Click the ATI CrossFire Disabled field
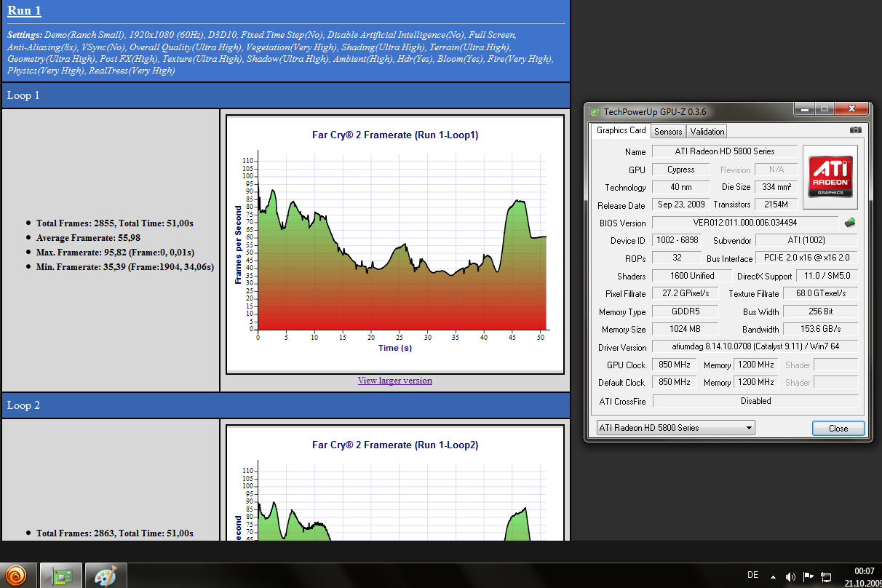Screen dimensions: 882x588 click(755, 401)
